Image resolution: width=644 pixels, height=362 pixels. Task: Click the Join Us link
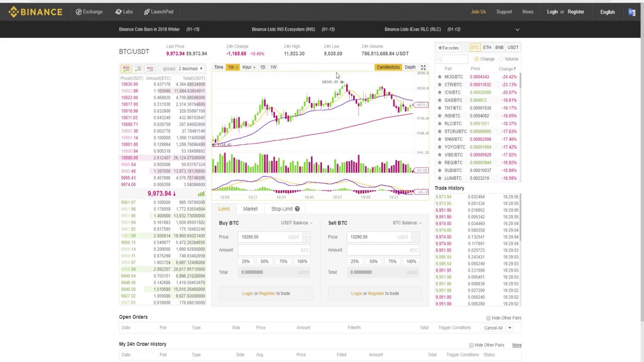tap(478, 12)
